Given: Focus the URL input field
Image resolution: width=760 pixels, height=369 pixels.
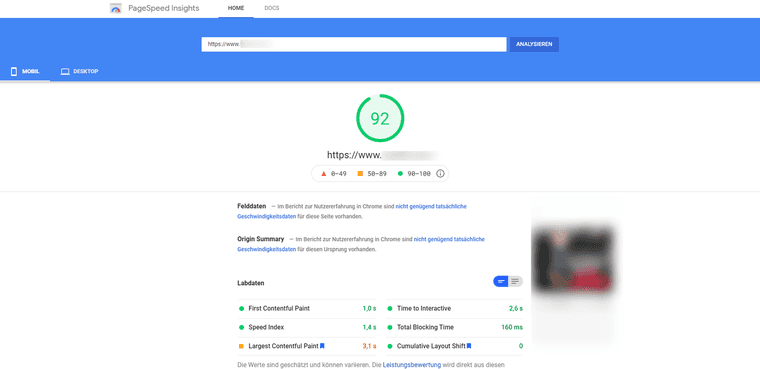Looking at the screenshot, I should click(354, 44).
